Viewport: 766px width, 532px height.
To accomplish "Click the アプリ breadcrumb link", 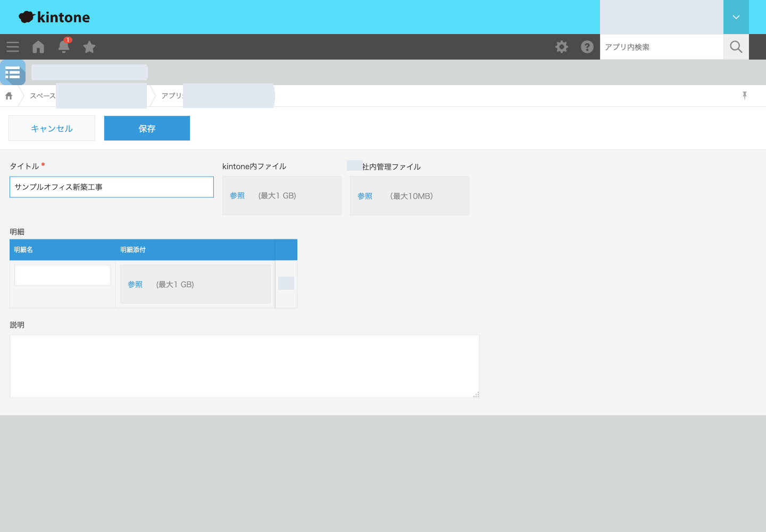I will coord(172,96).
